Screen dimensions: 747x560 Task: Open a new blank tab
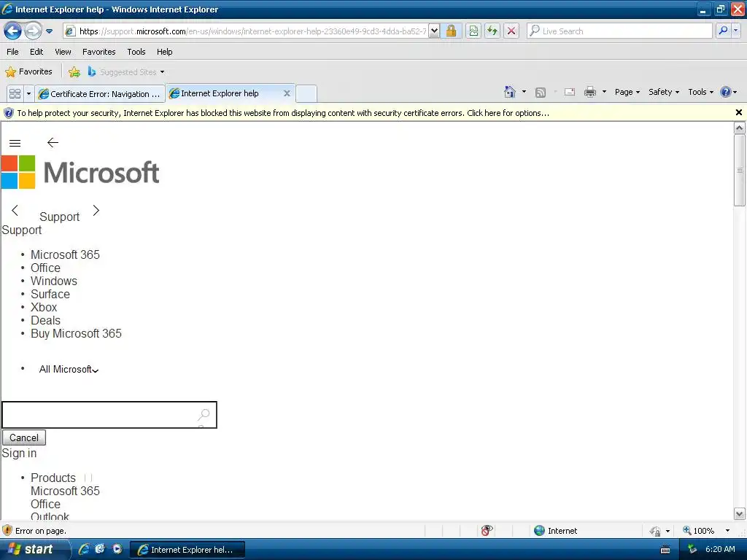click(x=306, y=93)
